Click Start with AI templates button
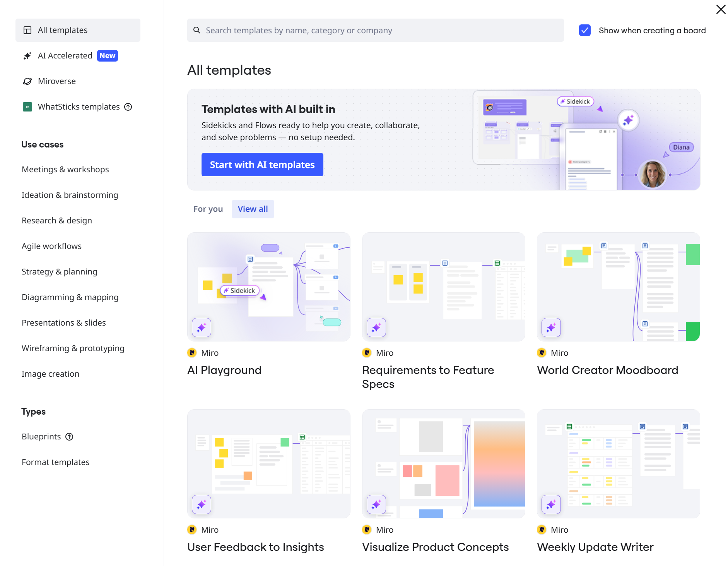Screen dimensions: 728x566 (262, 165)
